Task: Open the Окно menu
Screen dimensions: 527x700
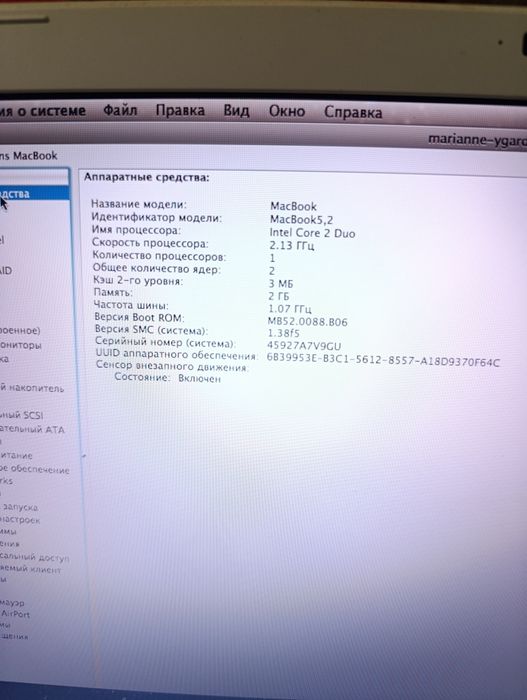Action: pos(287,111)
